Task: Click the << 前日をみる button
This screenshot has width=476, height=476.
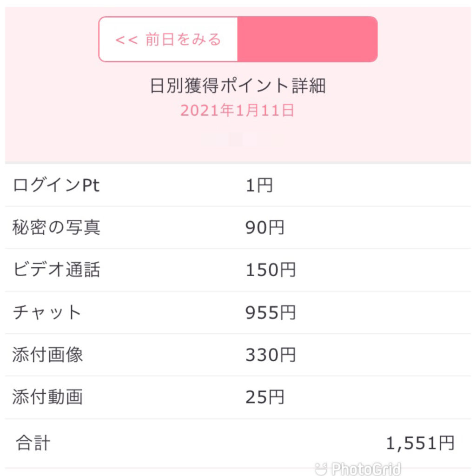Action: click(x=168, y=40)
